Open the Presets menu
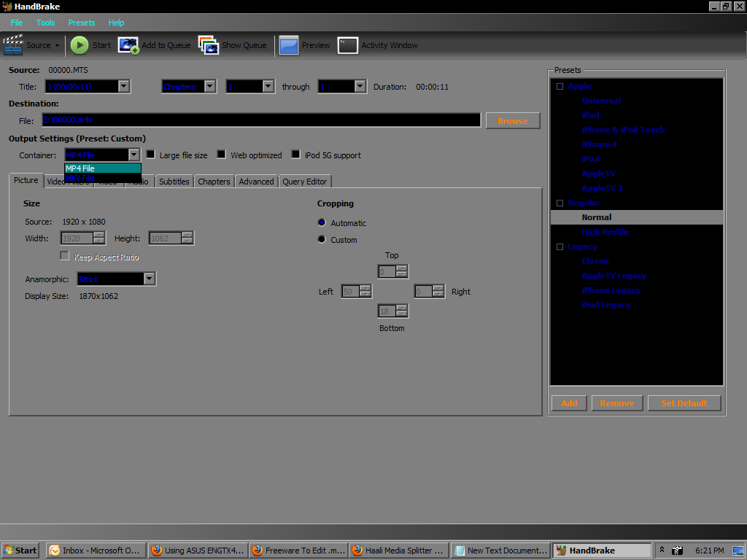Viewport: 747px width, 560px height. [x=82, y=23]
